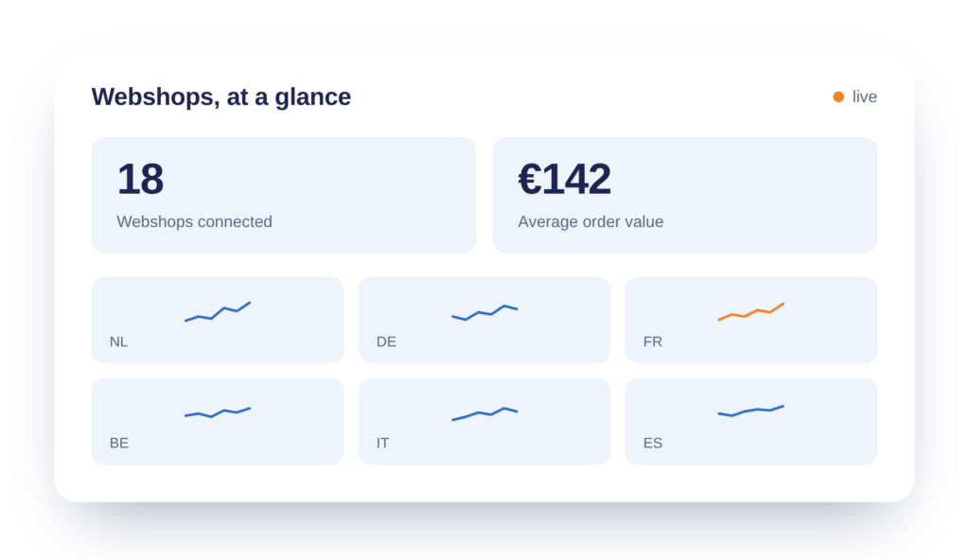Click the 18 webshops count number
Image resolution: width=969 pixels, height=560 pixels.
point(140,179)
